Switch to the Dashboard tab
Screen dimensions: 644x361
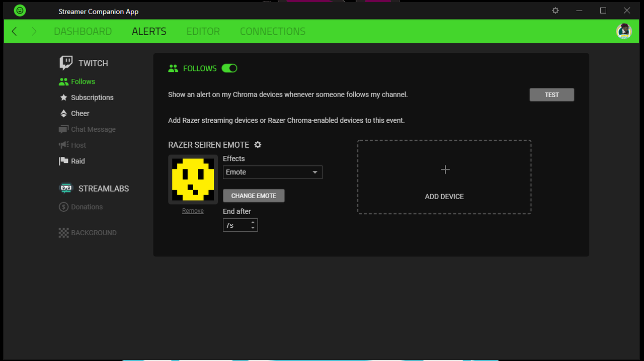pyautogui.click(x=83, y=31)
